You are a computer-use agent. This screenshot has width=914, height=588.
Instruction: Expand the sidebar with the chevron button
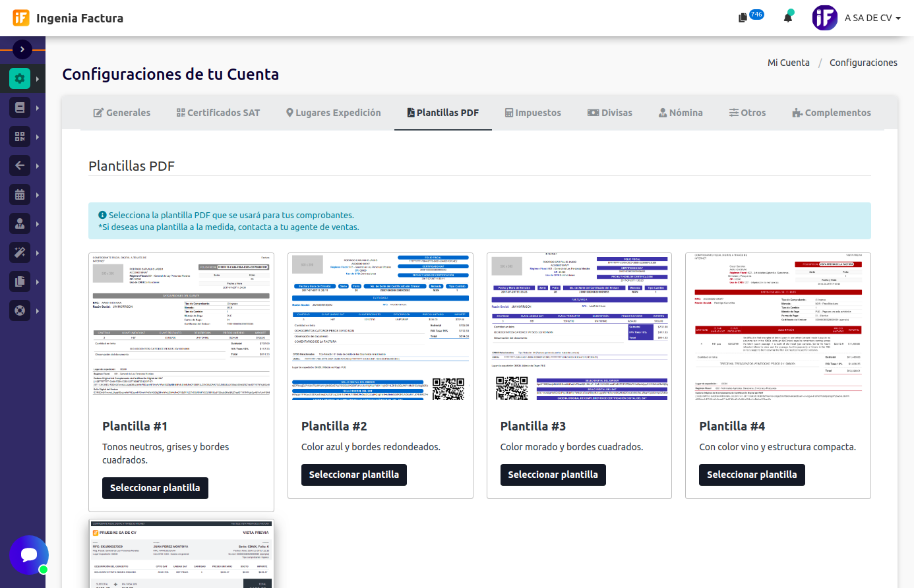pyautogui.click(x=22, y=49)
